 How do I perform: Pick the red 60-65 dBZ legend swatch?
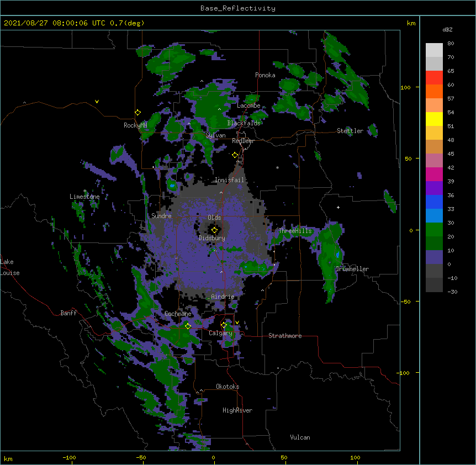pyautogui.click(x=434, y=78)
